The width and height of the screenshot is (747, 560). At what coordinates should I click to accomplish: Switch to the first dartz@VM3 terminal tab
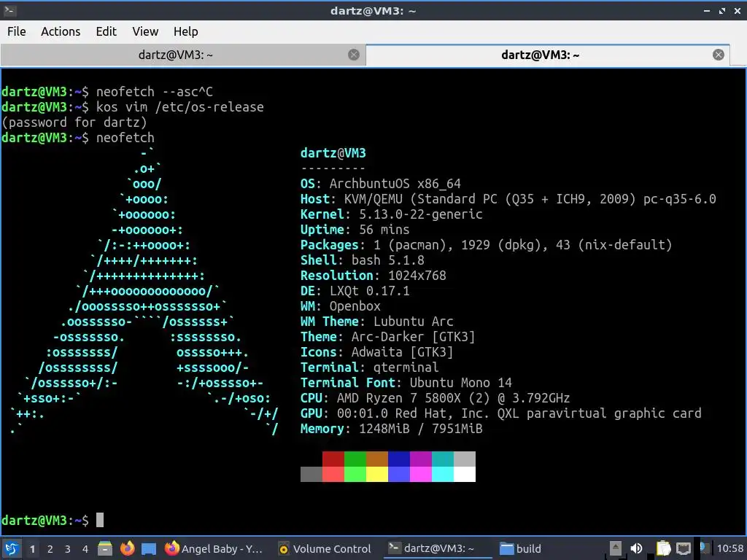175,55
